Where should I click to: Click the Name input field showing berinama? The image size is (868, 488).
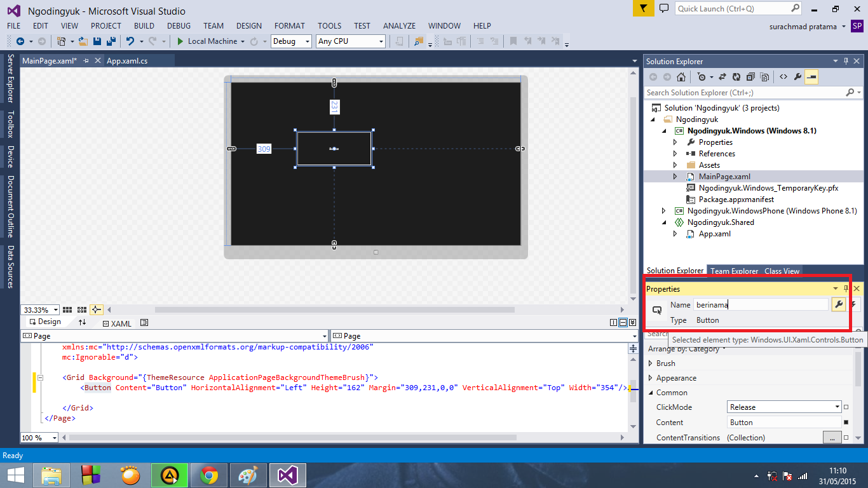pos(759,304)
